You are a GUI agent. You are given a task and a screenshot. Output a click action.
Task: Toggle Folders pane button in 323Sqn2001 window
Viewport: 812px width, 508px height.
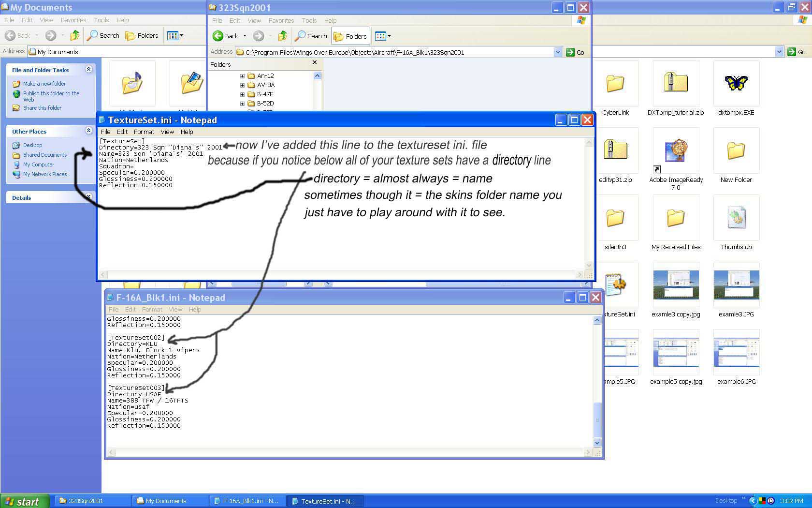point(350,36)
